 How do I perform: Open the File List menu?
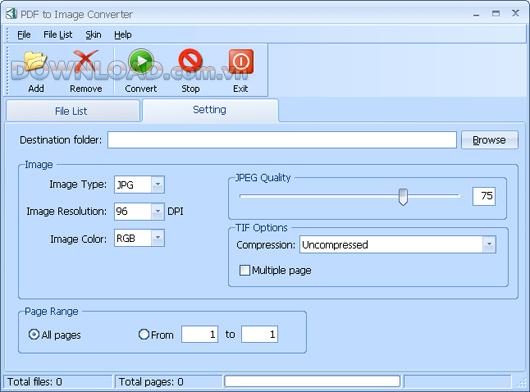pos(58,34)
